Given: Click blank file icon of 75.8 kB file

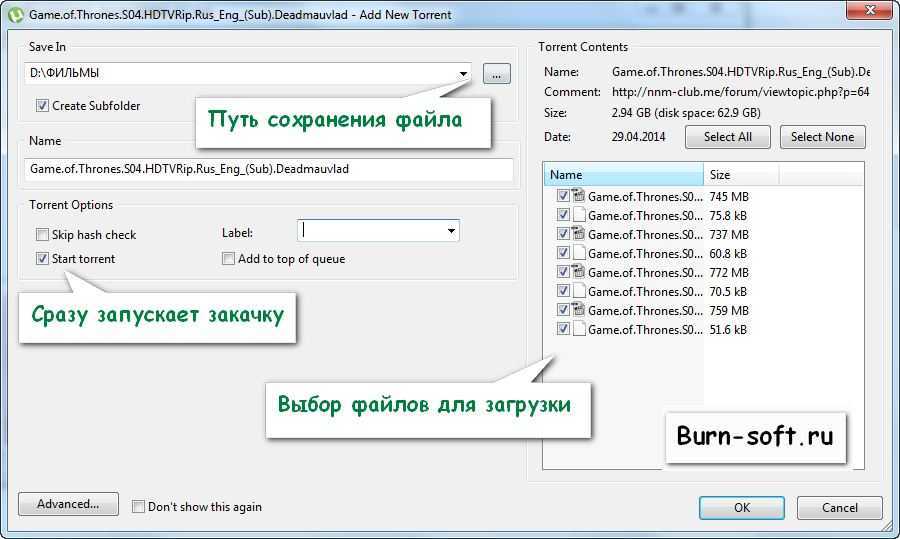Looking at the screenshot, I should (x=579, y=215).
